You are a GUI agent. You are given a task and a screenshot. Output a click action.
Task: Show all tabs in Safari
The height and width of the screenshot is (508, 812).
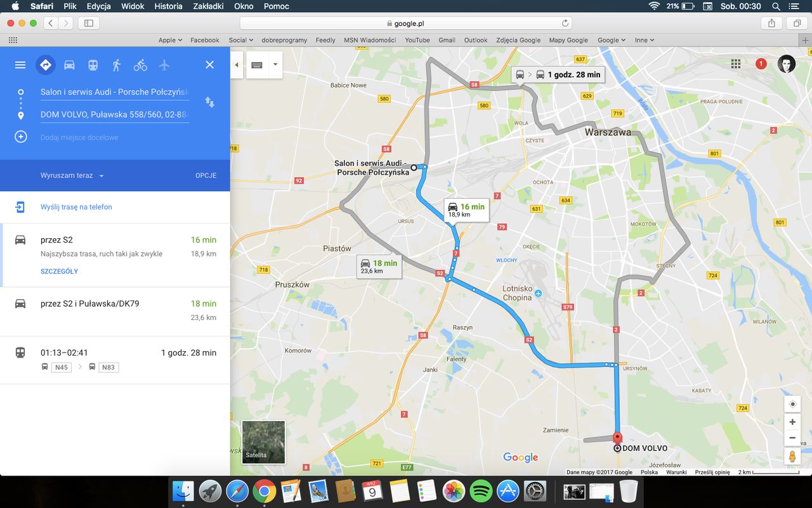(796, 23)
